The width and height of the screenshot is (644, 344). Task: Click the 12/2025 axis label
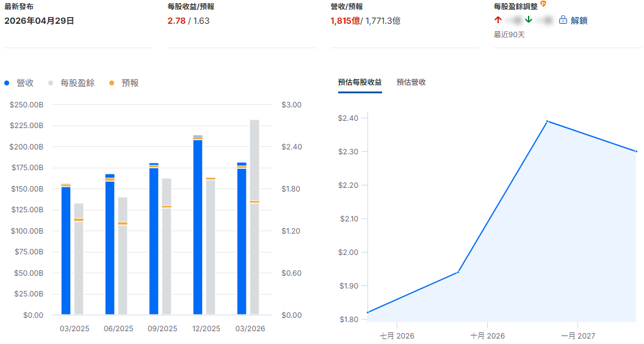pyautogui.click(x=206, y=329)
